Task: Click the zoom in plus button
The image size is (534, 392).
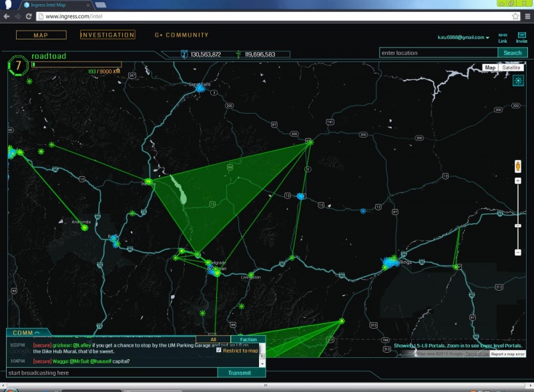Action: pos(518,181)
